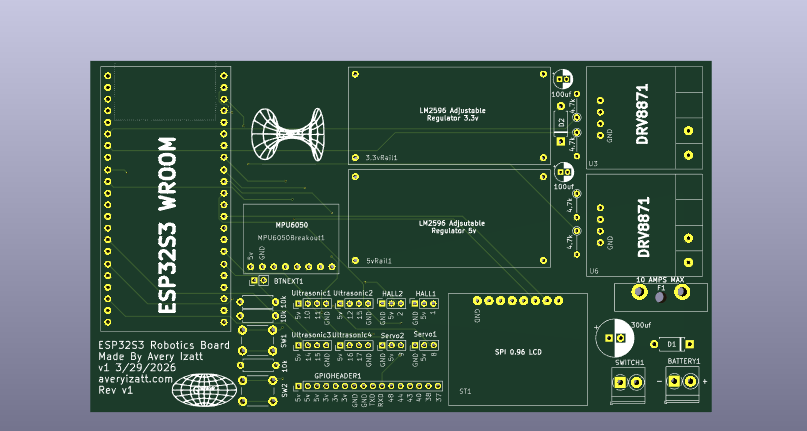Click the SPI 0.96 LCD footprint
The image size is (807, 431).
click(x=516, y=350)
